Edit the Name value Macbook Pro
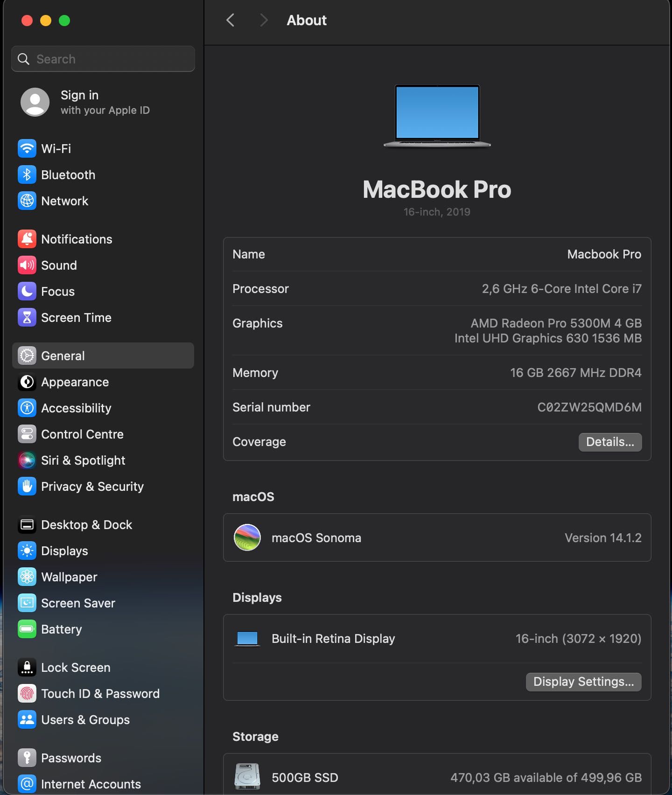672x795 pixels. 604,254
